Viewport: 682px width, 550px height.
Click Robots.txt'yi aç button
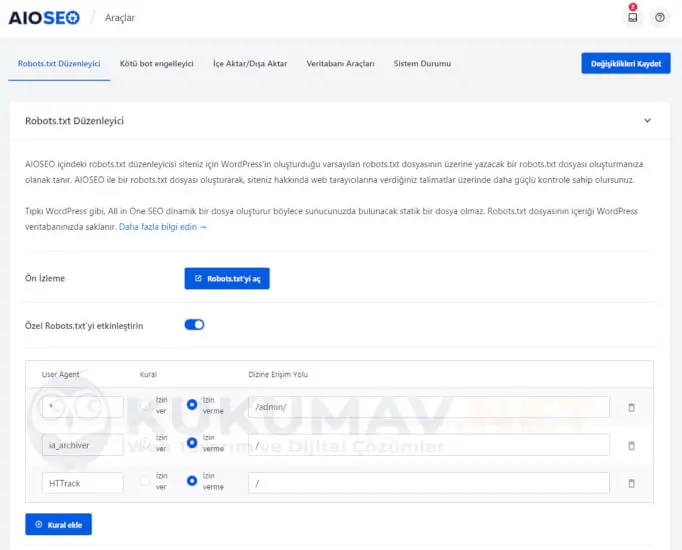point(227,278)
